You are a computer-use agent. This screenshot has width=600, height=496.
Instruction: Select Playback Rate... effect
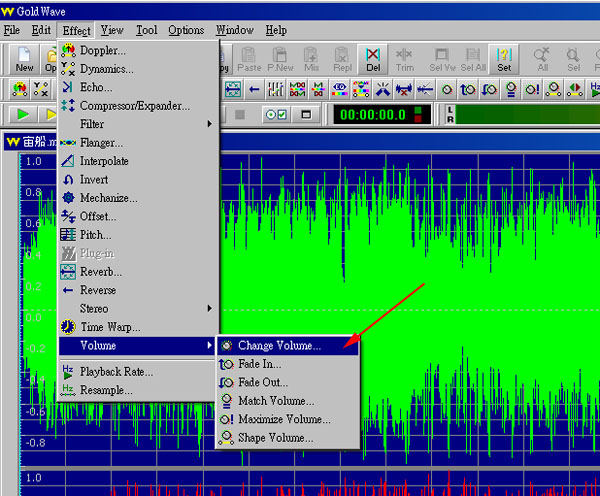tap(116, 372)
